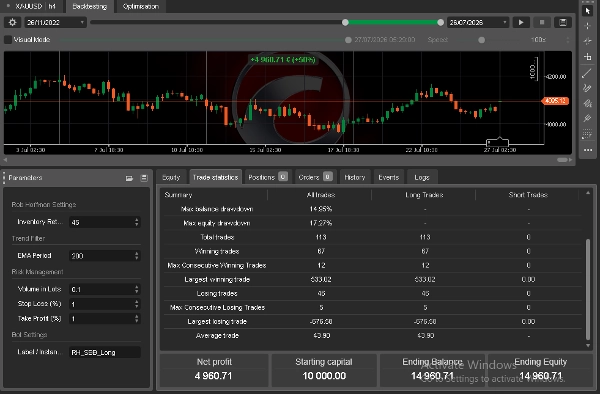Click the date range end slider handle
The width and height of the screenshot is (600, 394).
click(x=440, y=23)
